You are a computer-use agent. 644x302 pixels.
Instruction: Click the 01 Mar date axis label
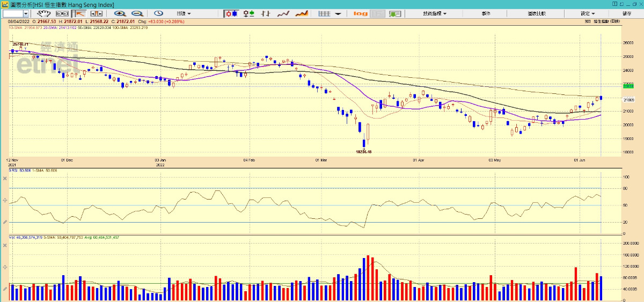tap(321, 160)
